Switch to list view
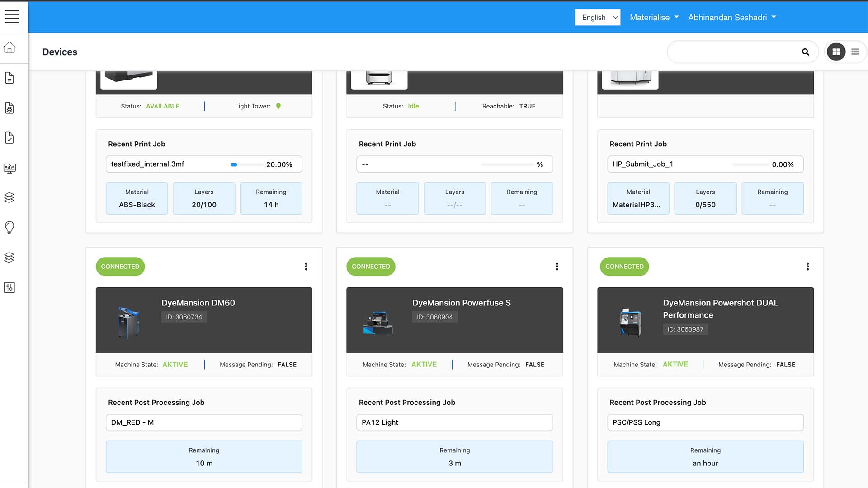The image size is (868, 488). (855, 52)
